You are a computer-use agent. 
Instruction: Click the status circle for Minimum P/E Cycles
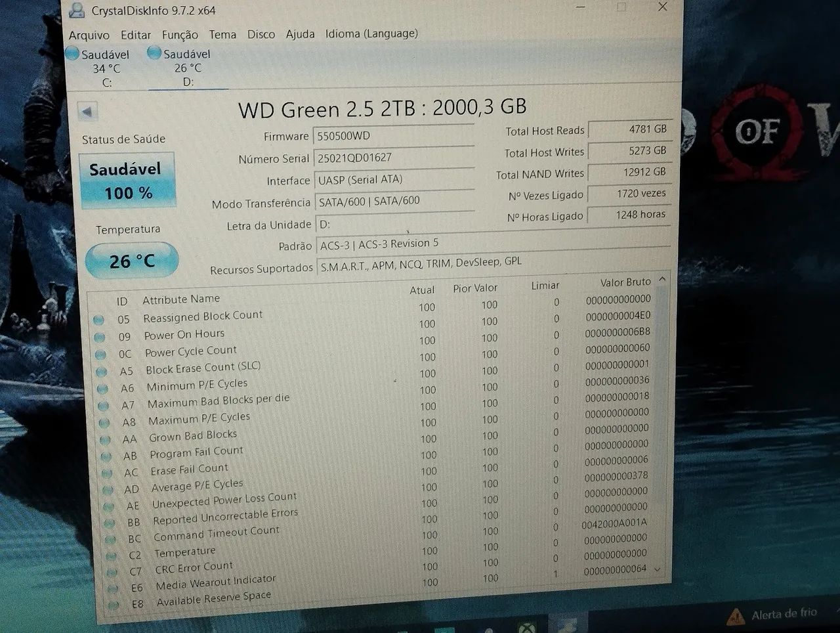click(103, 389)
